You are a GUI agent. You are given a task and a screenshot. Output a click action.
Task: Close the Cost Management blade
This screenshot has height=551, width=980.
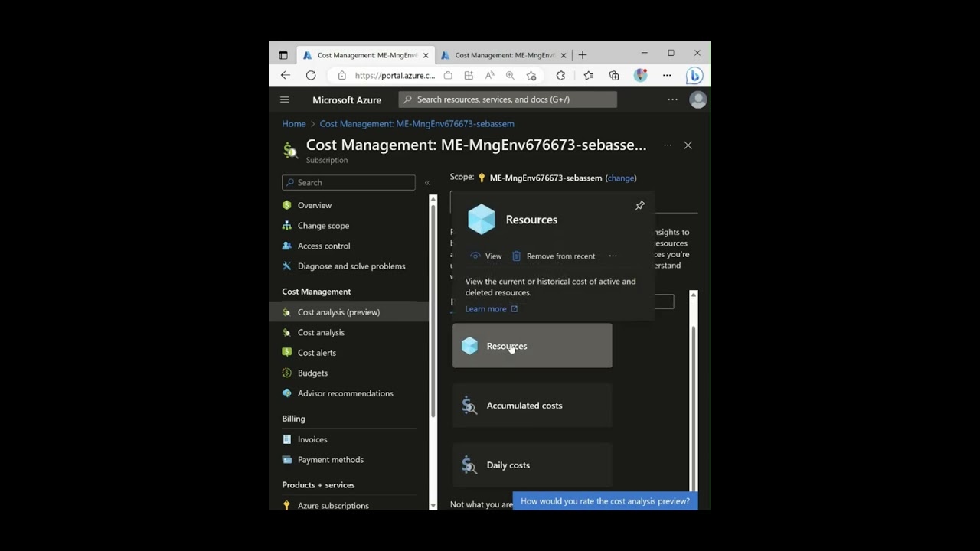(x=688, y=145)
